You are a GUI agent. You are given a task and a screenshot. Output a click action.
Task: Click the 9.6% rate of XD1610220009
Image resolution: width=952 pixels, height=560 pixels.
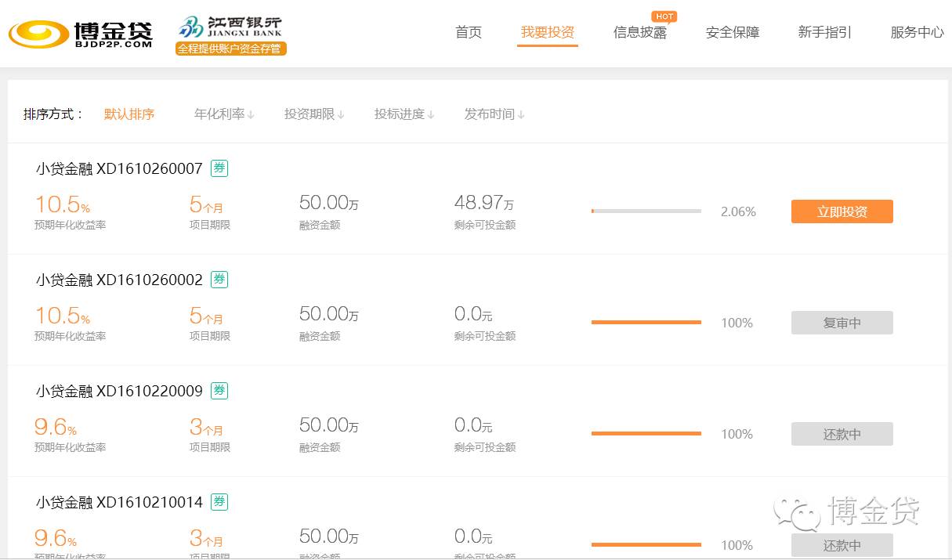click(x=56, y=427)
